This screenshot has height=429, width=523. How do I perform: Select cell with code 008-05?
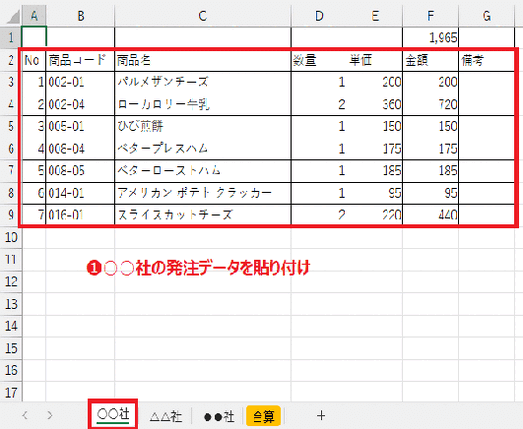tap(80, 171)
